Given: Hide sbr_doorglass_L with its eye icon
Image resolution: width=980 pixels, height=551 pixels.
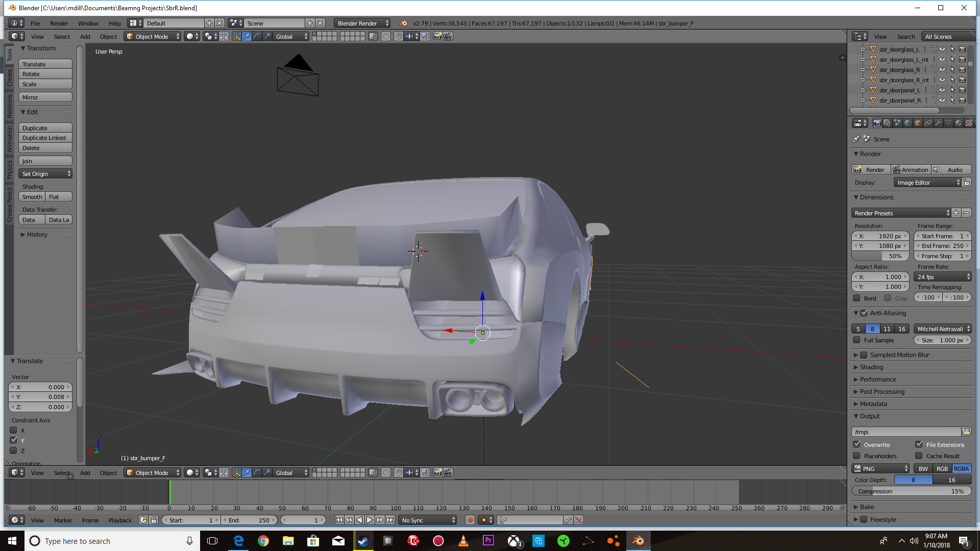Looking at the screenshot, I should click(942, 49).
